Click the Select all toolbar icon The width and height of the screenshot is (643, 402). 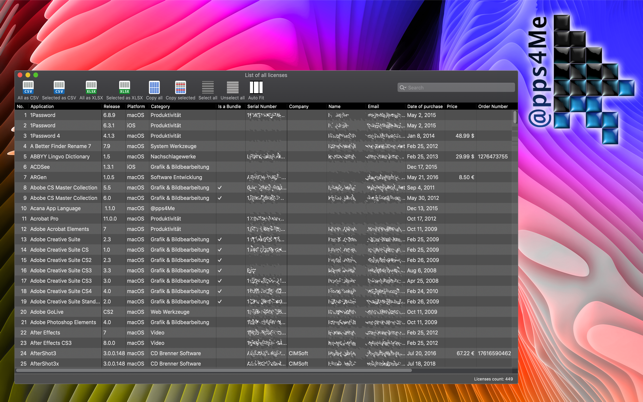(x=207, y=87)
